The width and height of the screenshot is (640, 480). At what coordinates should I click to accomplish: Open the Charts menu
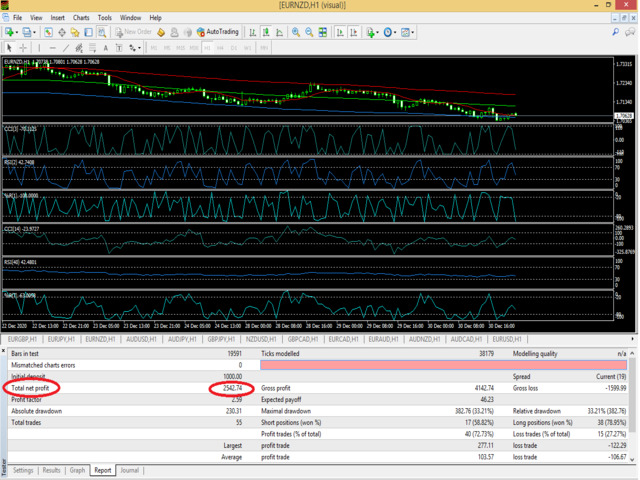[81, 18]
